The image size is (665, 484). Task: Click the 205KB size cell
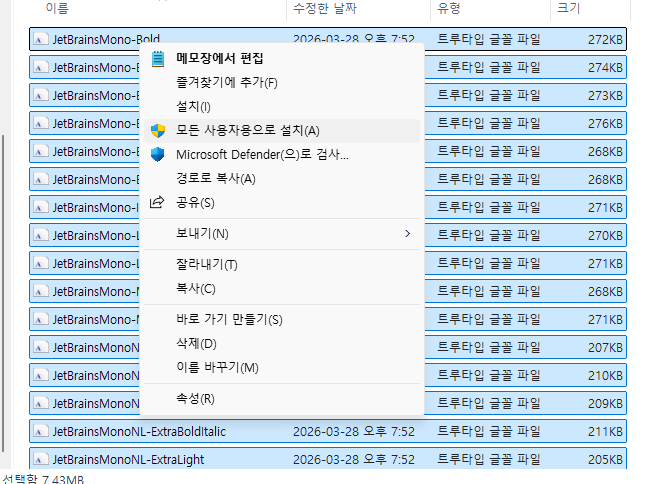(605, 459)
